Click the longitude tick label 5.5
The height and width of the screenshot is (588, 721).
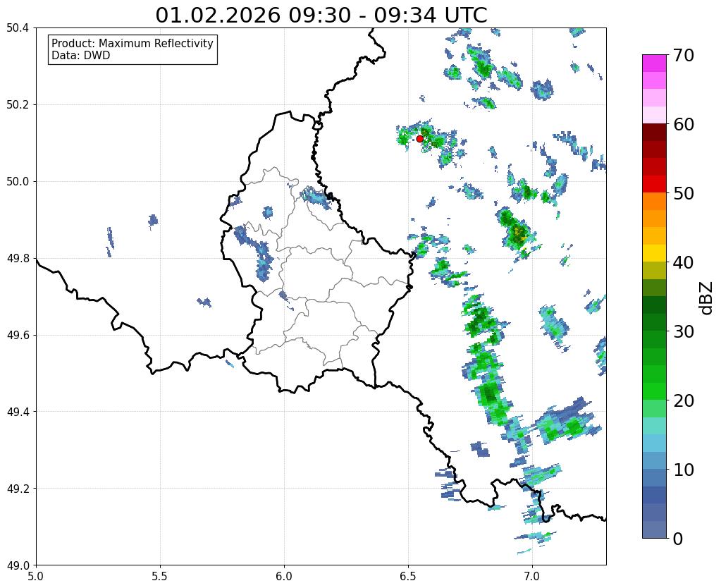click(160, 576)
